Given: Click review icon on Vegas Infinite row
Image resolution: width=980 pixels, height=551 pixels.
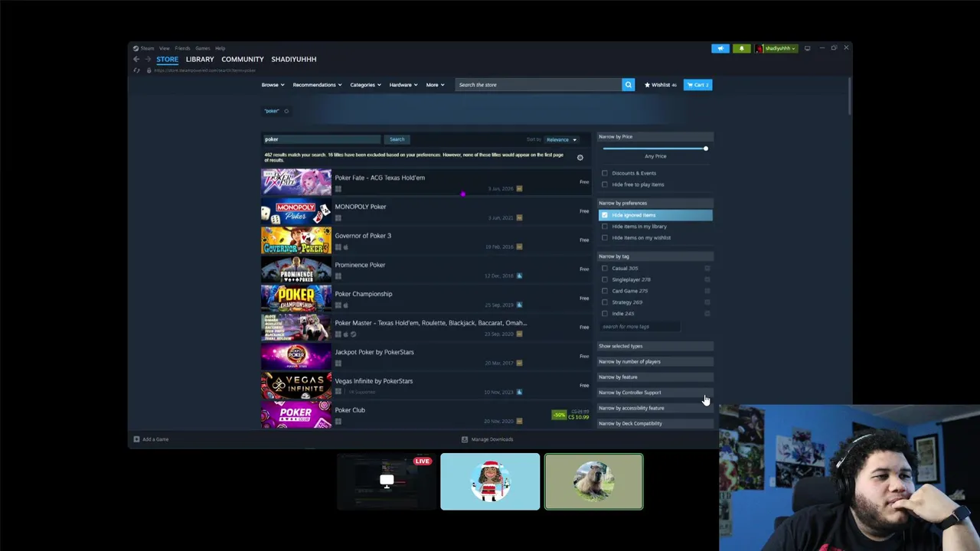Looking at the screenshot, I should 519,392.
